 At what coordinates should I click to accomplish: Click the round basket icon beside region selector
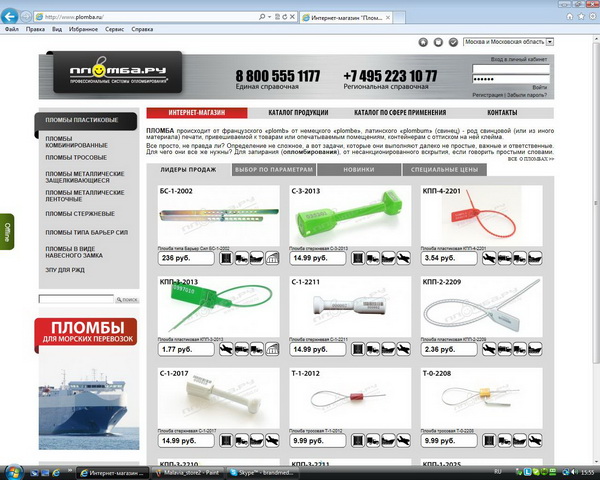(438, 42)
